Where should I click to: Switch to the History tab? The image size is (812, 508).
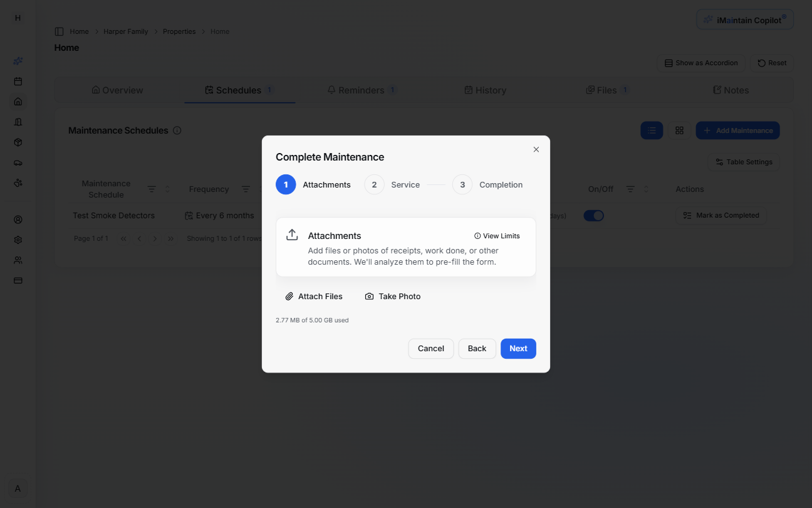tap(486, 90)
